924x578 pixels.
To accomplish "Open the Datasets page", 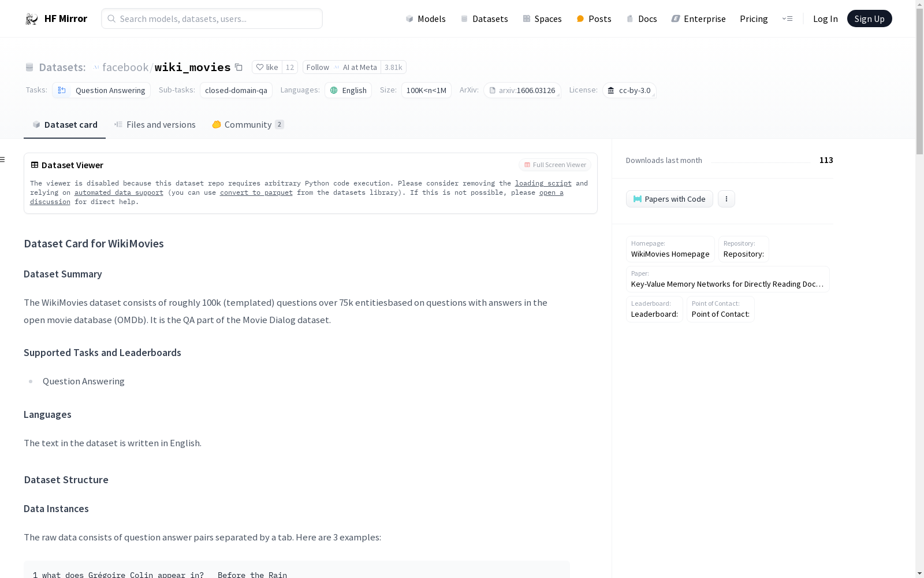I will pyautogui.click(x=484, y=18).
